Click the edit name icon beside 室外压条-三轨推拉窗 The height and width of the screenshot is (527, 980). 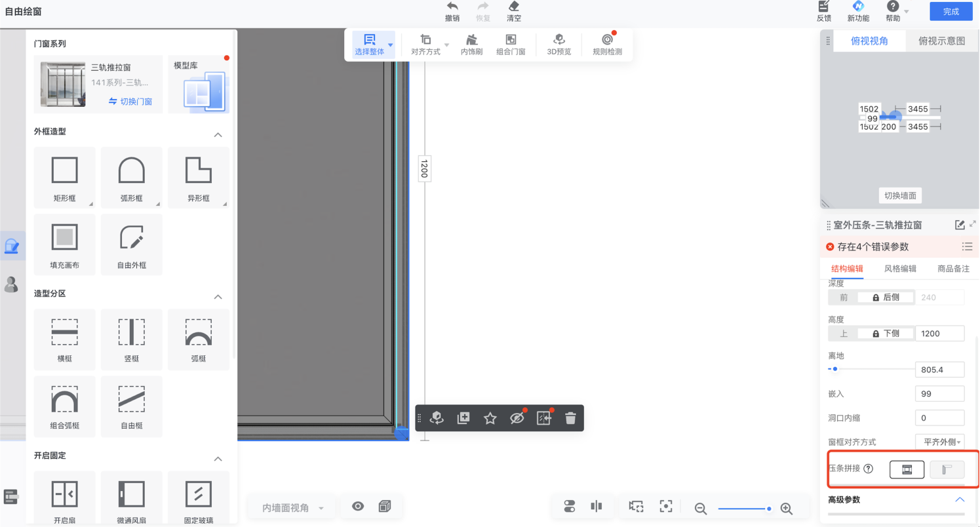point(960,225)
